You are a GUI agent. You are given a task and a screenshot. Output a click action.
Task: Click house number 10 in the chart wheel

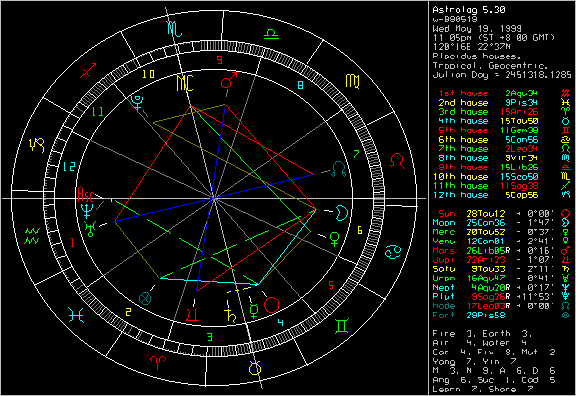pyautogui.click(x=148, y=75)
